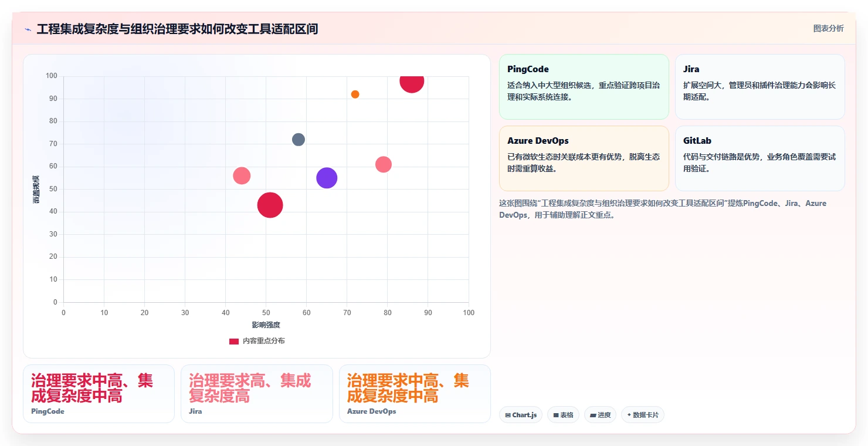The height and width of the screenshot is (446, 868).
Task: Click the x-axis tick label 100
Action: pyautogui.click(x=469, y=313)
